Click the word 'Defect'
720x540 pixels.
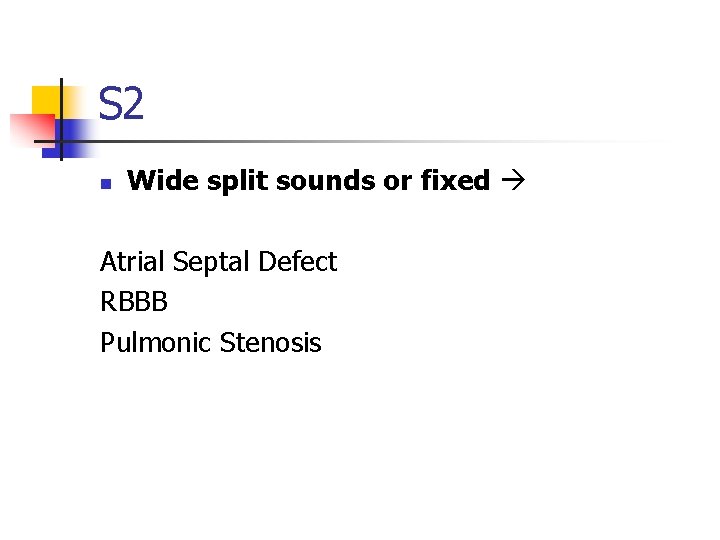pos(297,262)
